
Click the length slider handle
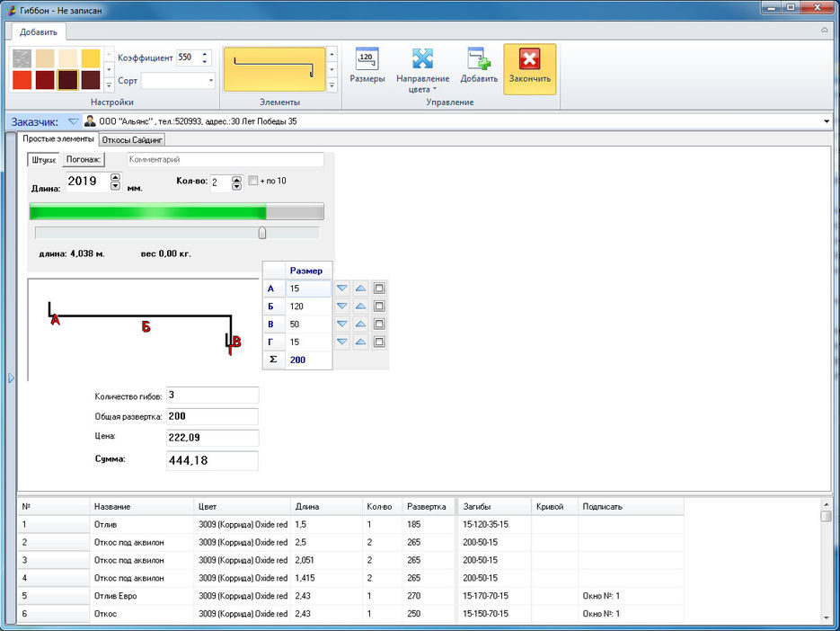[262, 233]
